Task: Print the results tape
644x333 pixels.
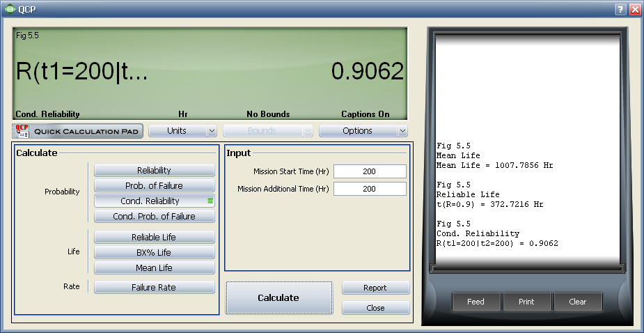Action: (526, 302)
